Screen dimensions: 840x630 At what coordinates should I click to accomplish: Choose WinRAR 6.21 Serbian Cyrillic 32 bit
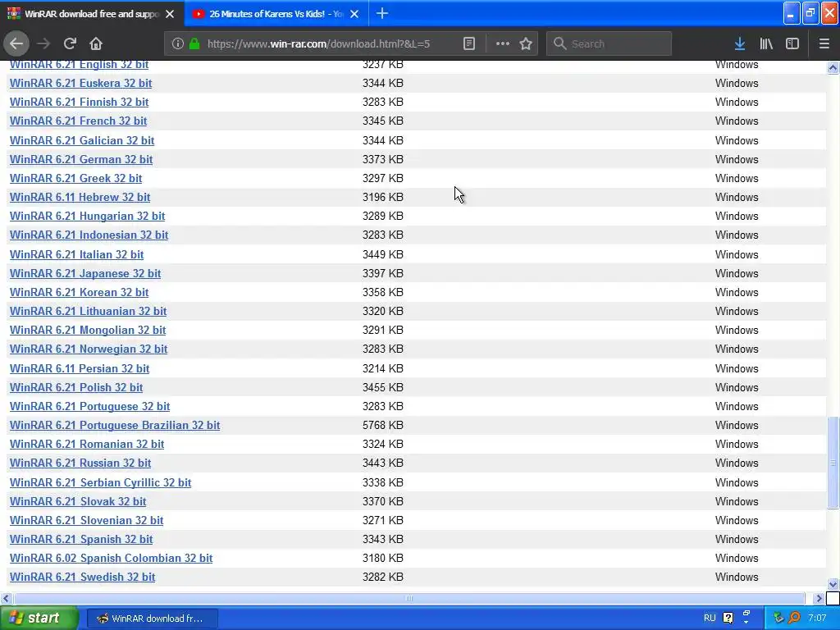click(x=100, y=482)
